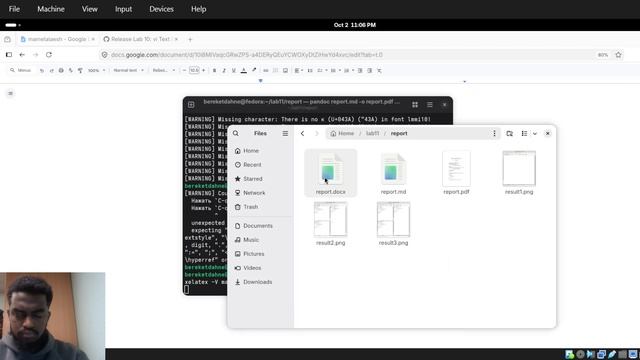The image size is (640, 360).
Task: Go back in the Files window
Action: click(x=302, y=133)
